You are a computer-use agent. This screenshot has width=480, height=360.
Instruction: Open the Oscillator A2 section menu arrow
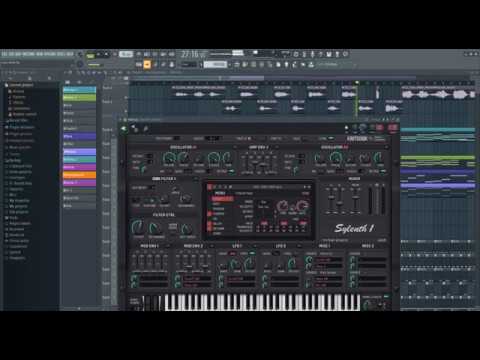coord(387,147)
